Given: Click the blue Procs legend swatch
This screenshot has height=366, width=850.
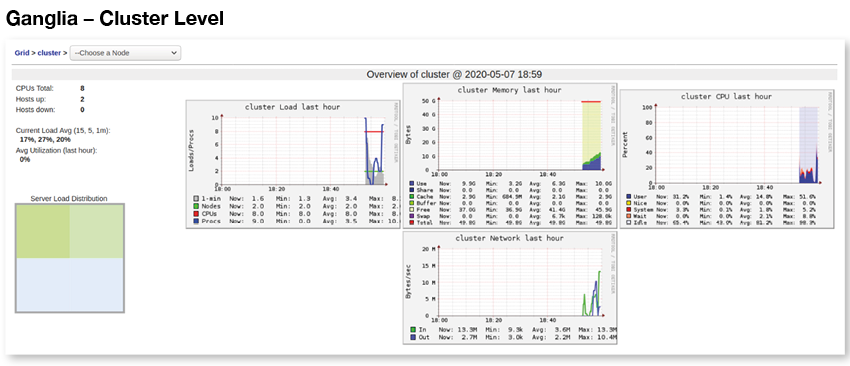Looking at the screenshot, I should click(196, 222).
